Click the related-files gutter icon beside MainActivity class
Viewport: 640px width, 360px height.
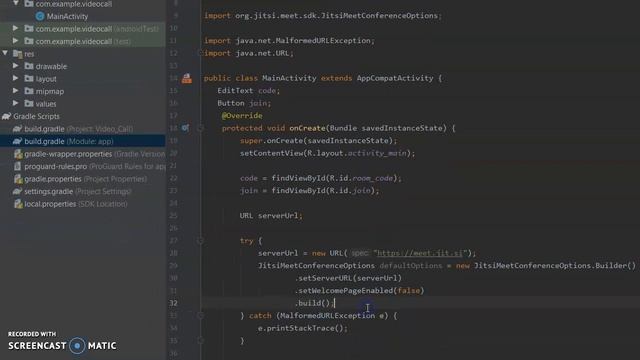coord(187,78)
